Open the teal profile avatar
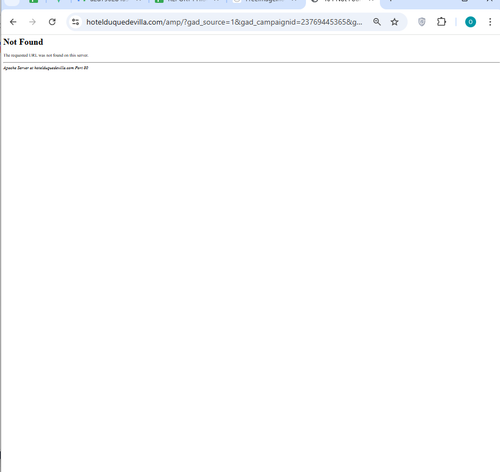This screenshot has width=500, height=472. [470, 22]
